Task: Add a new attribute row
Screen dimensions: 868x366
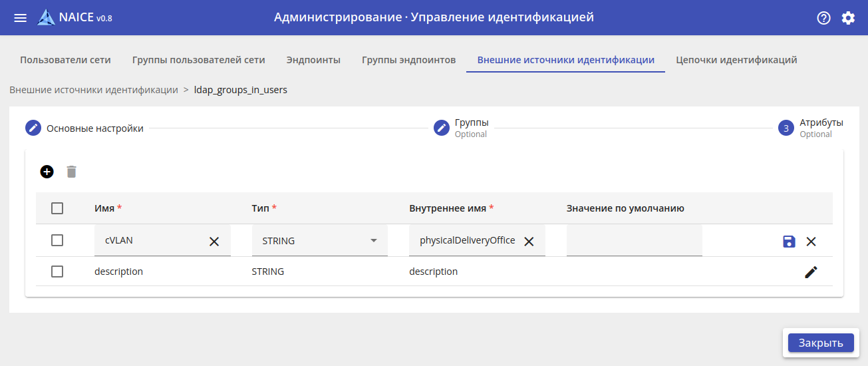Action: (x=47, y=172)
